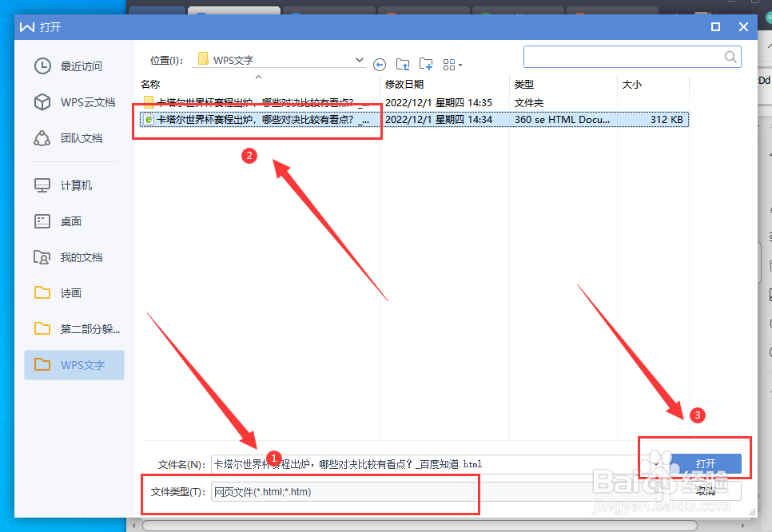Go up one folder level
Image resolution: width=772 pixels, height=532 pixels.
[403, 64]
